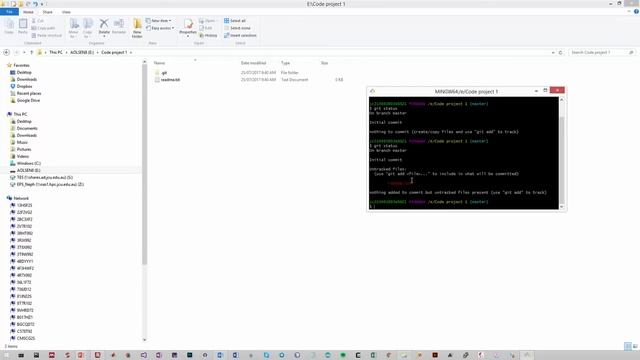This screenshot has height=360, width=640.
Task: Sort by the Date modified column header
Action: coord(253,63)
